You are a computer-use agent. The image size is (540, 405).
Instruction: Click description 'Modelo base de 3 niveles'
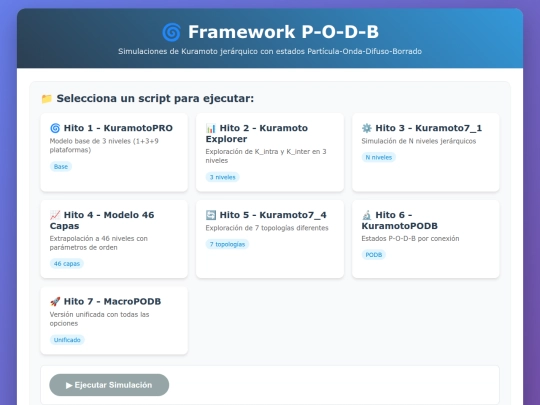[104, 146]
